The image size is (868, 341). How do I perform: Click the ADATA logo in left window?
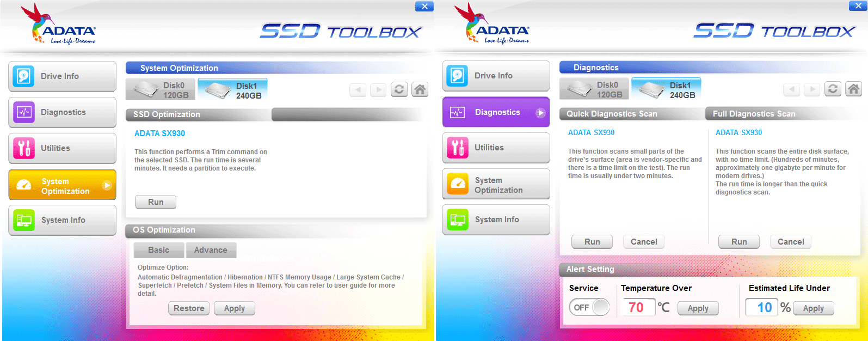coord(58,25)
